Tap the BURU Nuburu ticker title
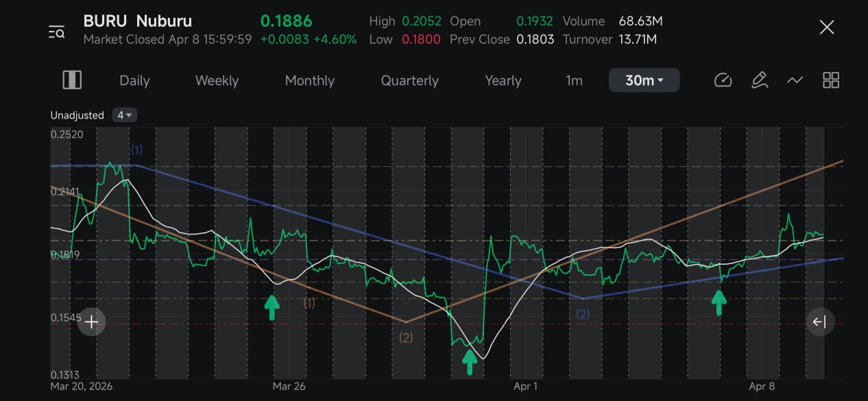Image resolution: width=868 pixels, height=401 pixels. click(x=137, y=21)
